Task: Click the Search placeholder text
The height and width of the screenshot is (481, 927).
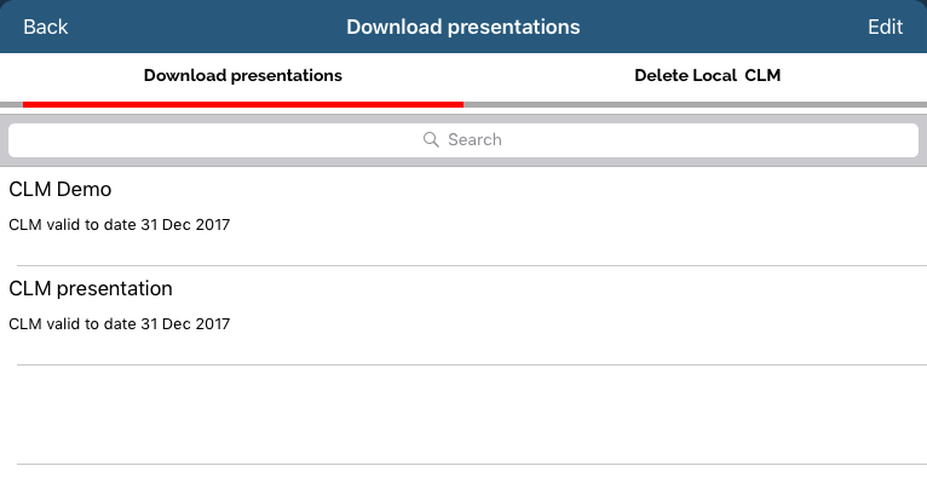Action: [475, 140]
